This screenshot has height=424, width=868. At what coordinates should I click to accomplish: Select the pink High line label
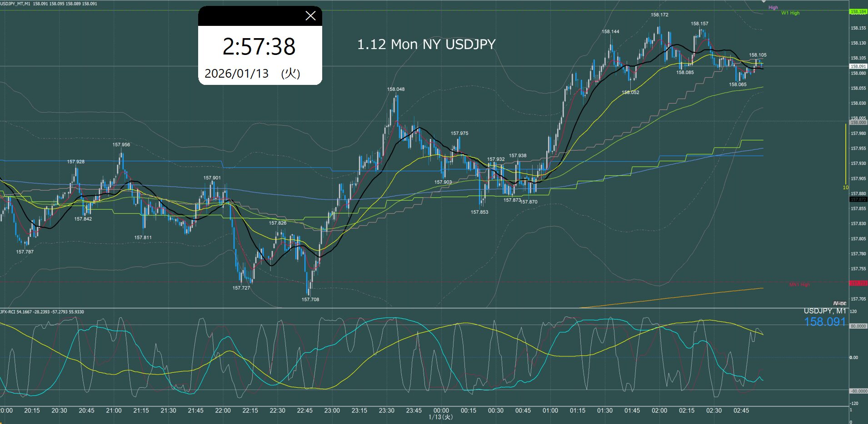point(773,8)
